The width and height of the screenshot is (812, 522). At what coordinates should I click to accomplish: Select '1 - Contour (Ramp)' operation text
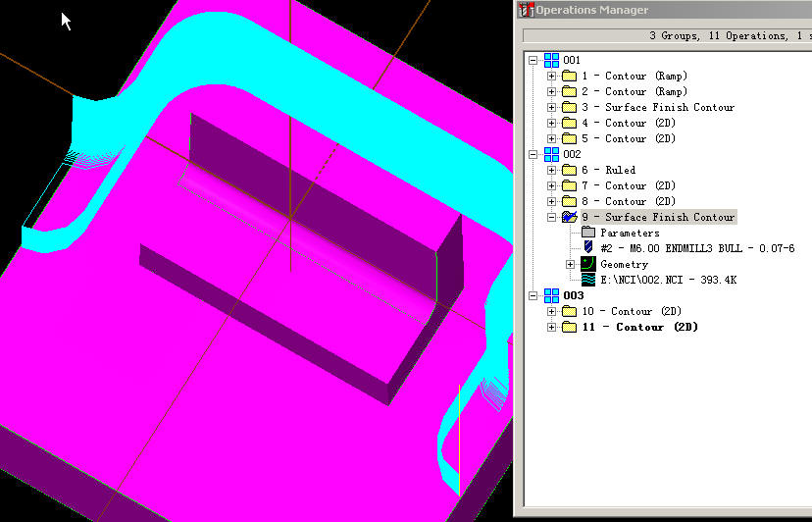point(634,76)
